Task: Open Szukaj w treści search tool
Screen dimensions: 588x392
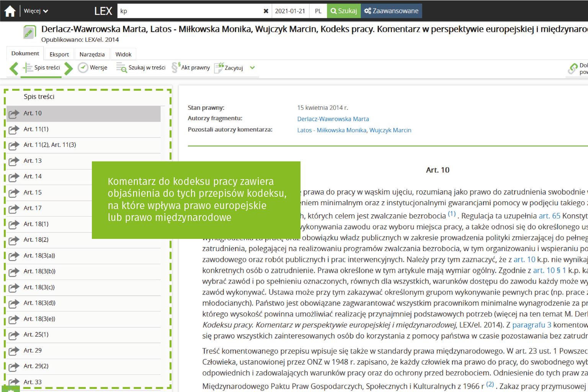Action: point(141,68)
